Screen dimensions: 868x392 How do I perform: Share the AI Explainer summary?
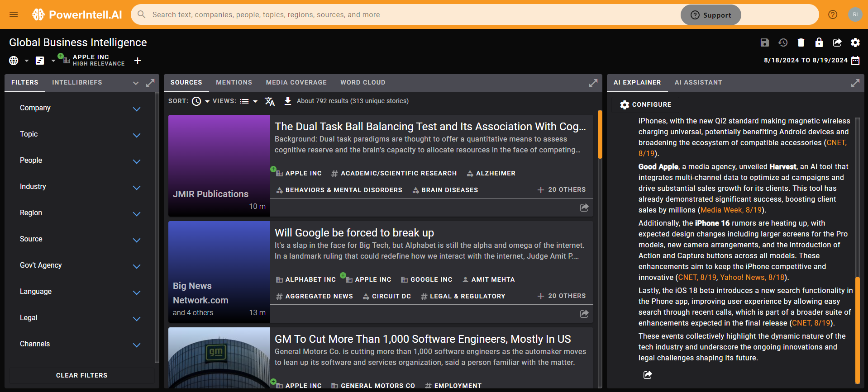coord(648,375)
